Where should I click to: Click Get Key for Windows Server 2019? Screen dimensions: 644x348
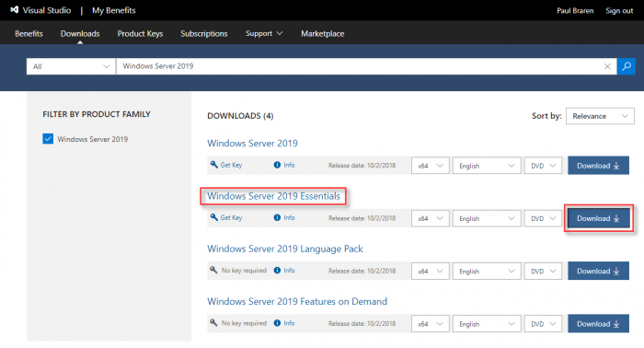[231, 165]
